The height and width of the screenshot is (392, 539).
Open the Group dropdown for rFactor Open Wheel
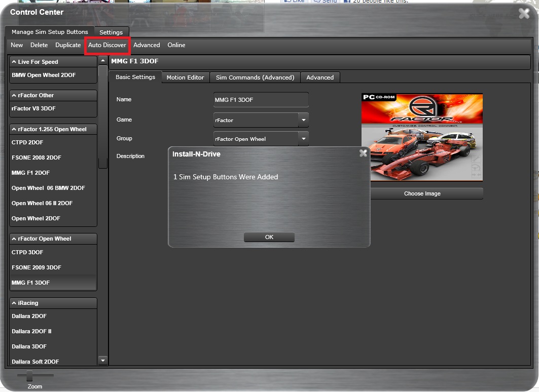[x=303, y=138]
